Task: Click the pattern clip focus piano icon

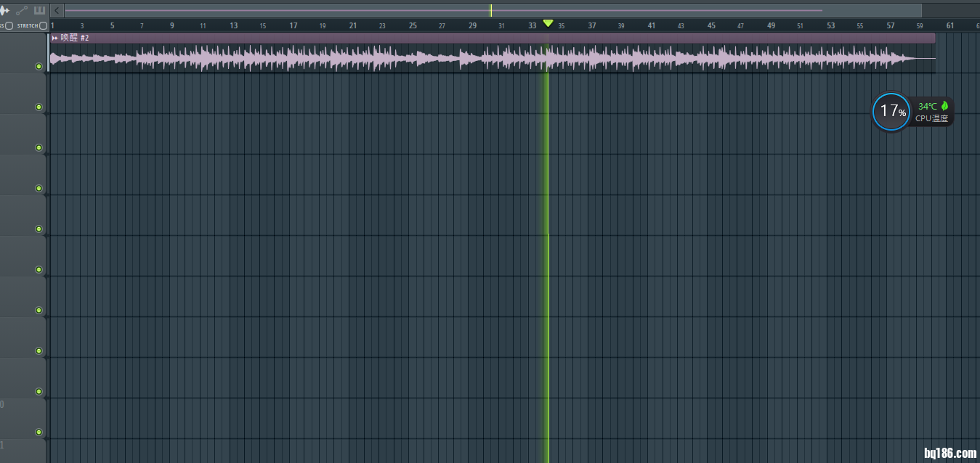Action: (39, 10)
